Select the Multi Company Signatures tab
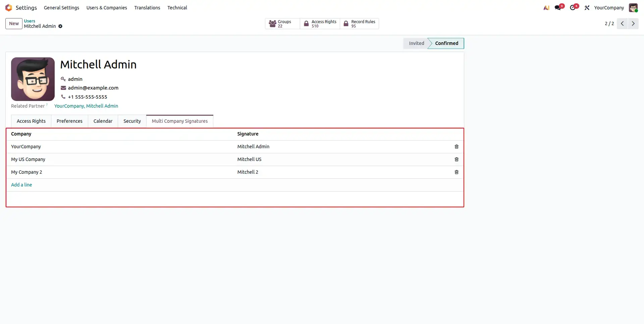Image resolution: width=644 pixels, height=324 pixels. (x=180, y=121)
